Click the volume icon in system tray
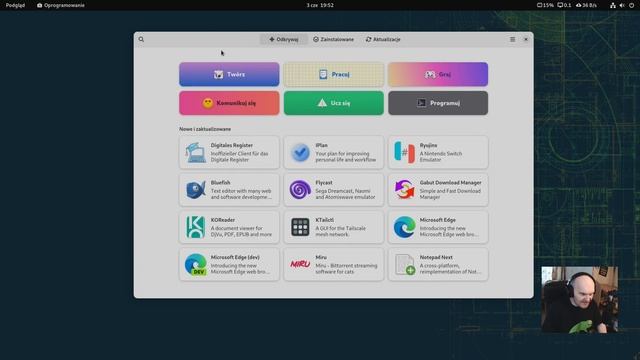640x360 pixels. click(x=622, y=5)
